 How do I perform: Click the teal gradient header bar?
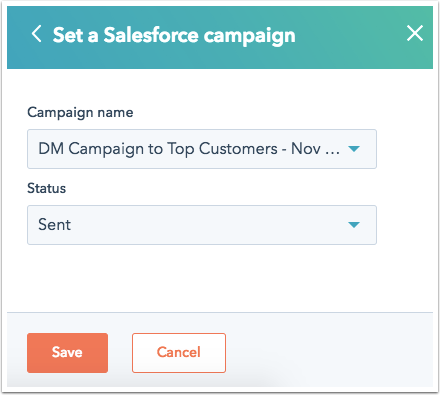click(220, 37)
